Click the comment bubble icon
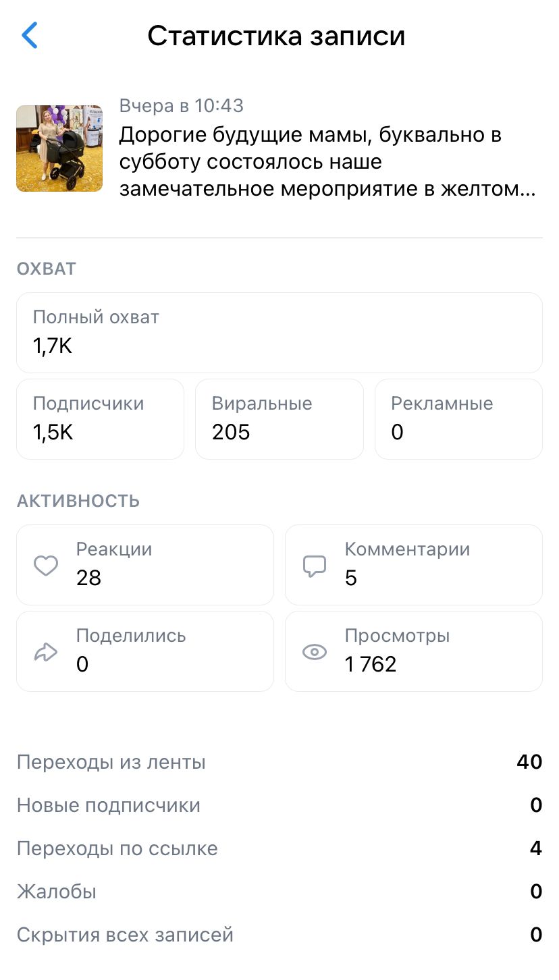Image resolution: width=559 pixels, height=980 pixels. click(315, 566)
